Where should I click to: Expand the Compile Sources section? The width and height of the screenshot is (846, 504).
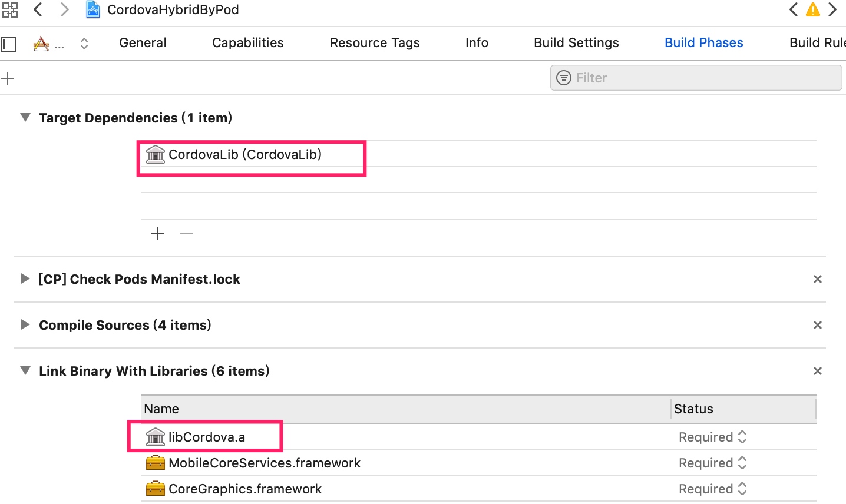tap(25, 325)
